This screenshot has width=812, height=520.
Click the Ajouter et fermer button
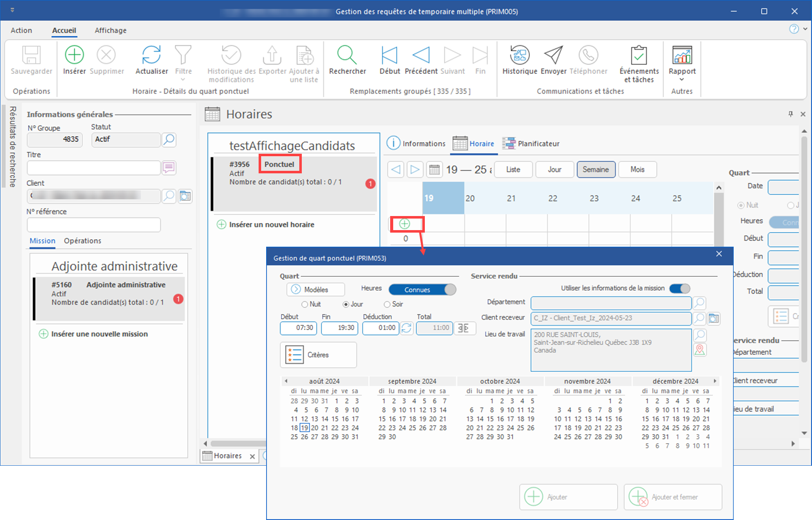coord(672,497)
